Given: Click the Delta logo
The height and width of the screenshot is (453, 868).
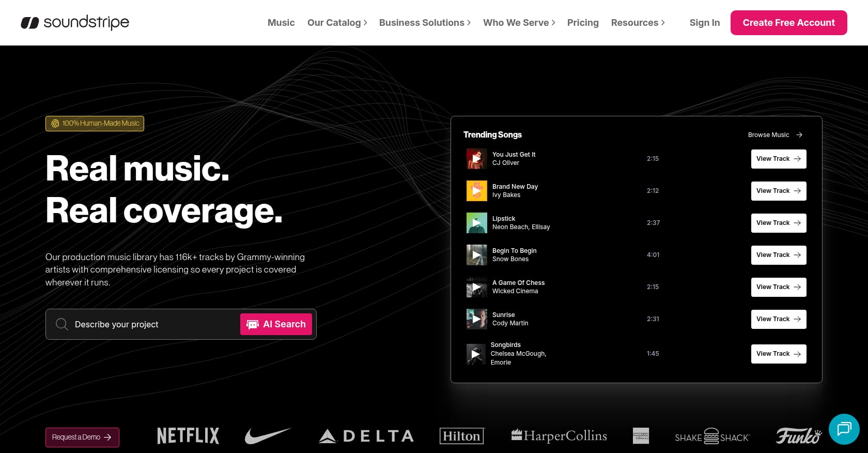Looking at the screenshot, I should point(366,436).
